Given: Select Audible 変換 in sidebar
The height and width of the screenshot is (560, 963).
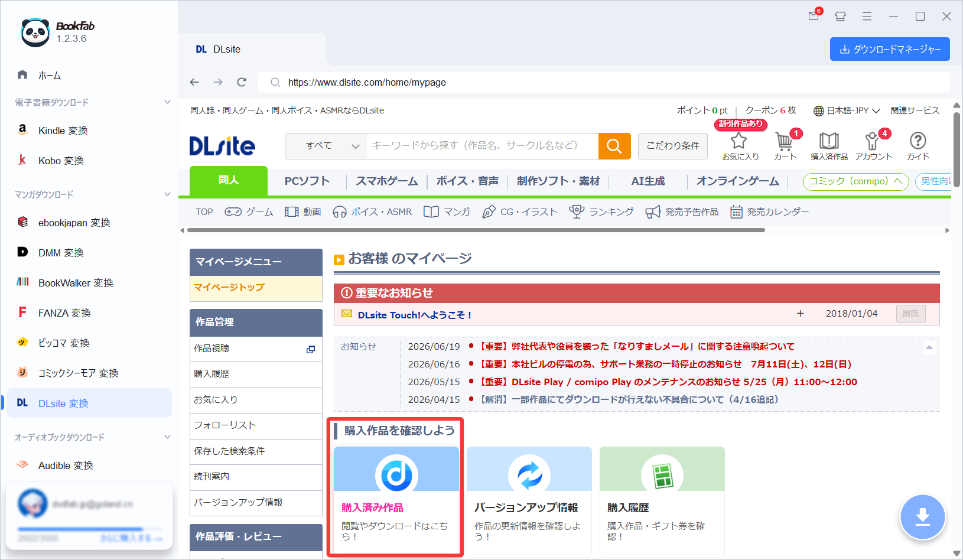Looking at the screenshot, I should [89, 465].
